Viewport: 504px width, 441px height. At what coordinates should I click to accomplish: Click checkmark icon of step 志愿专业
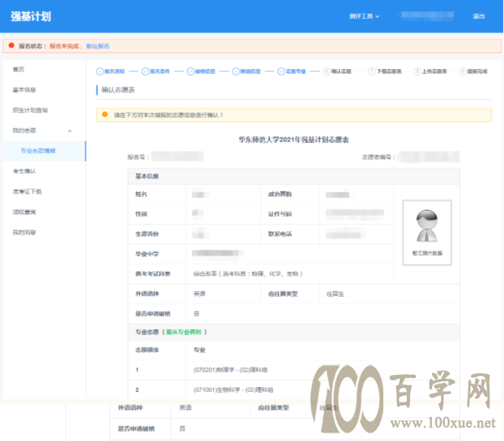(x=282, y=71)
